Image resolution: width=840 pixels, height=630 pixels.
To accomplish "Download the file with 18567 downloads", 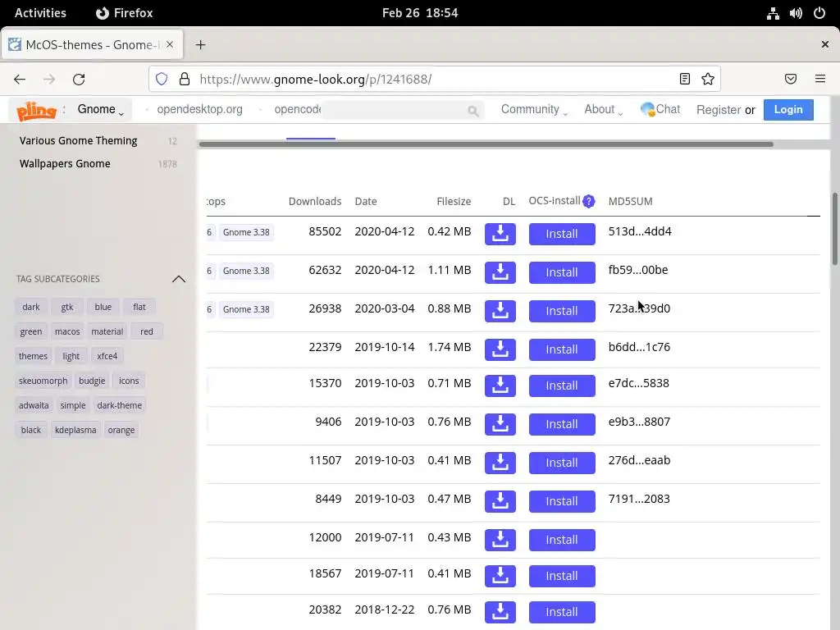I will coord(500,576).
